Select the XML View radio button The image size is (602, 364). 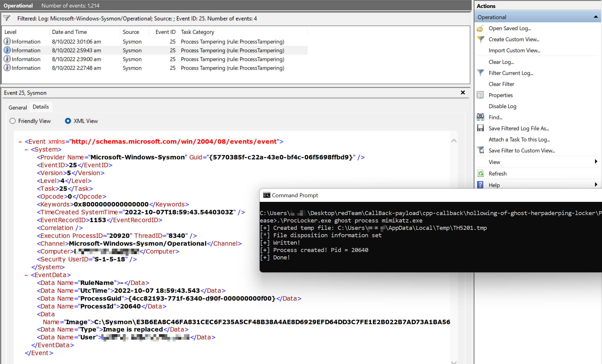(x=68, y=121)
